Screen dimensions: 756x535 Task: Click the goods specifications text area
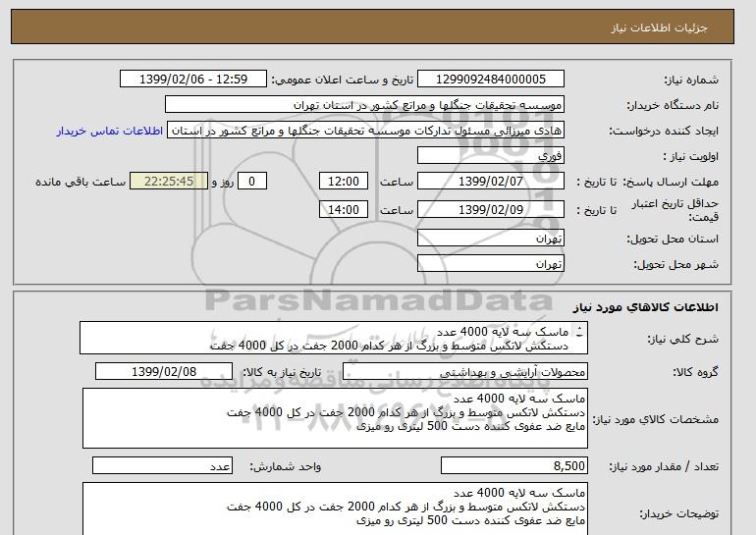335,418
